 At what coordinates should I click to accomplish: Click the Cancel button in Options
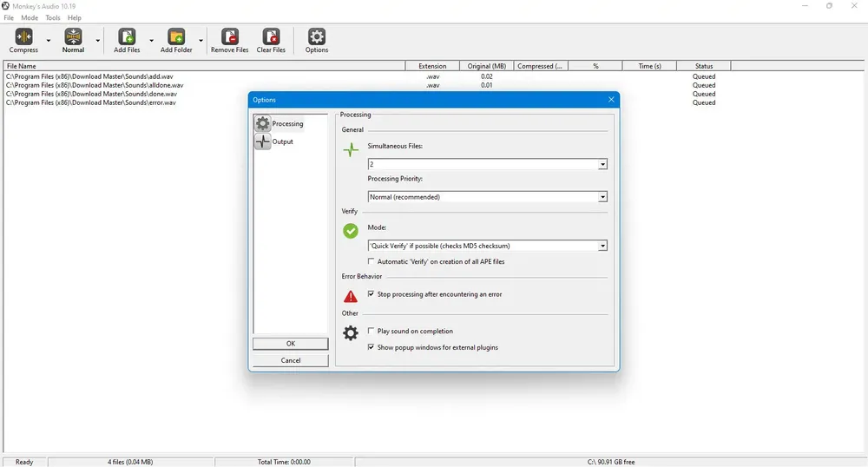point(291,360)
